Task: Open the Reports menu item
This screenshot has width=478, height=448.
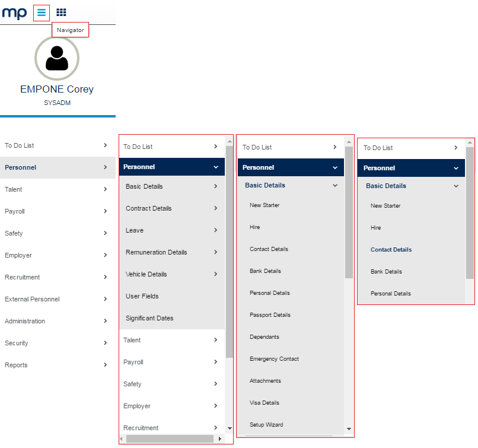Action: pyautogui.click(x=58, y=365)
